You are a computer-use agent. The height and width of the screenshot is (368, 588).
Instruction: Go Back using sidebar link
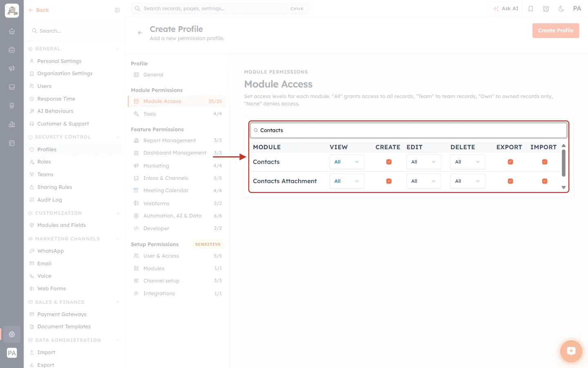[39, 10]
